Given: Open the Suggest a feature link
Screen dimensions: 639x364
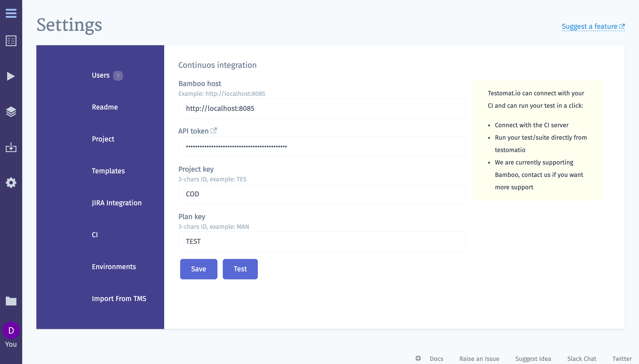Looking at the screenshot, I should pos(593,27).
